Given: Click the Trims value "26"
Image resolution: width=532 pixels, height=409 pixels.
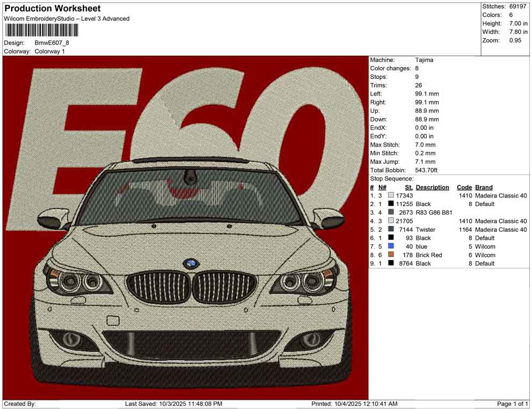Looking at the screenshot, I should tap(418, 85).
